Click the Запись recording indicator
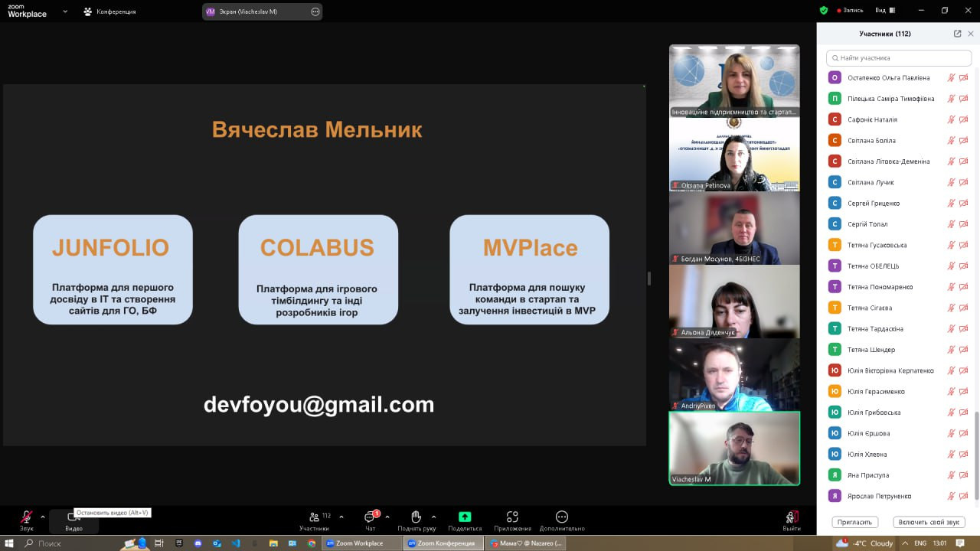Screen dimensions: 980x551 (x=851, y=11)
